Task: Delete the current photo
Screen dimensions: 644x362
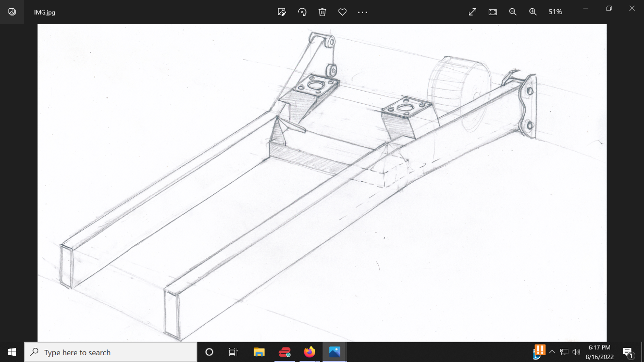Action: (x=322, y=12)
